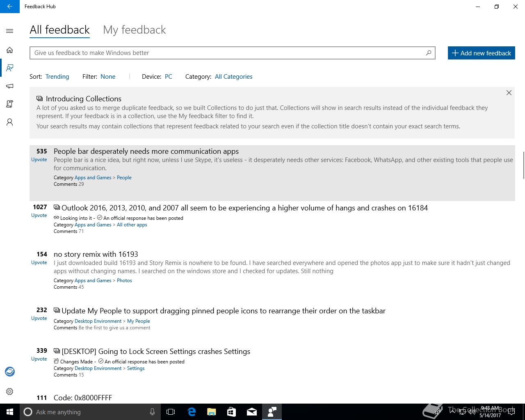This screenshot has height=420, width=525.
Task: Click My People category link
Action: click(x=139, y=321)
